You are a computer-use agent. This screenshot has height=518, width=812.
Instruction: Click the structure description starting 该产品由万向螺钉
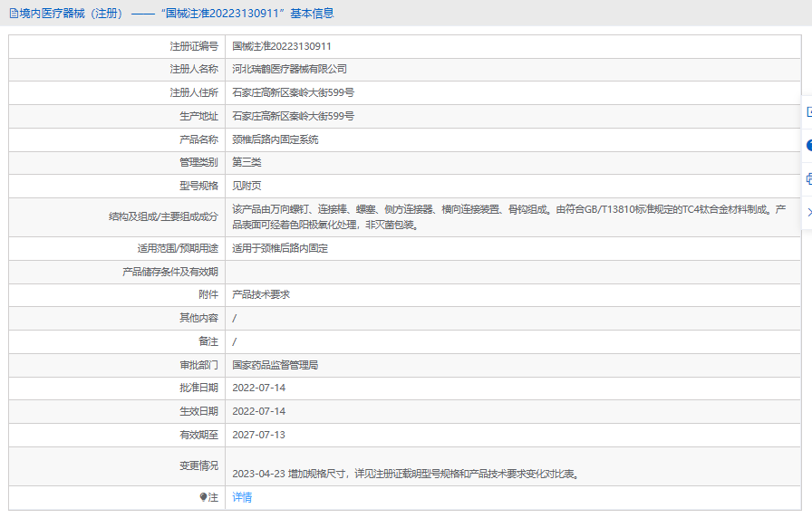coord(509,217)
